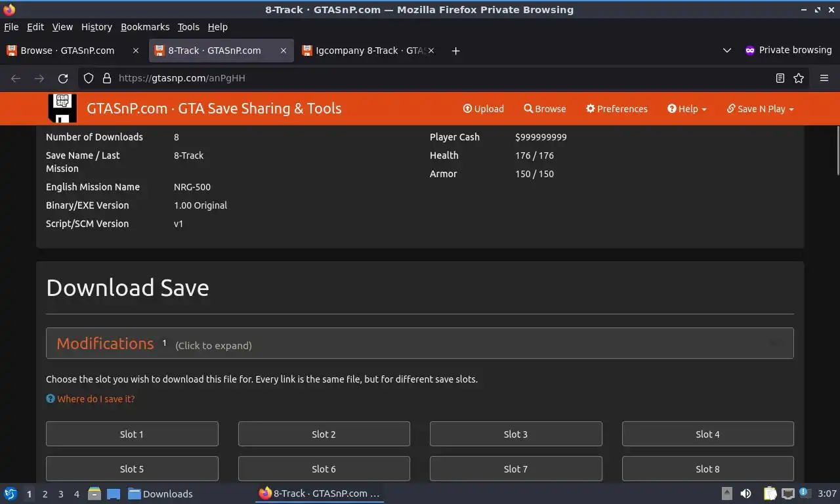Open the network tray icon
Screen dimensions: 840x504
tap(787, 493)
